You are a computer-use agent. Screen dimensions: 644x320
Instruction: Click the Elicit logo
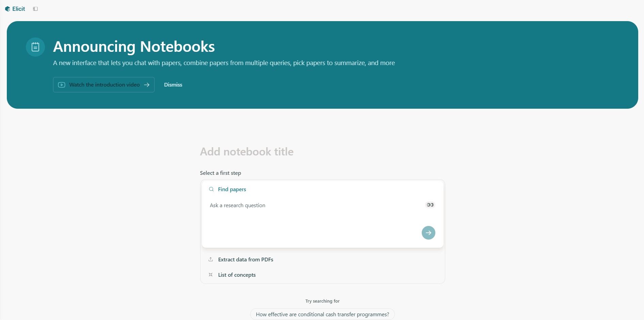(x=15, y=9)
